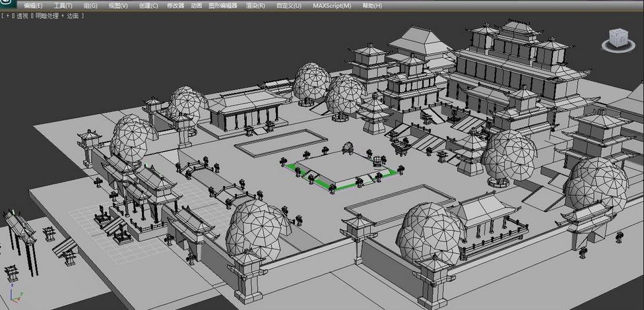Click the 3ds Max application logo button

point(6,4)
